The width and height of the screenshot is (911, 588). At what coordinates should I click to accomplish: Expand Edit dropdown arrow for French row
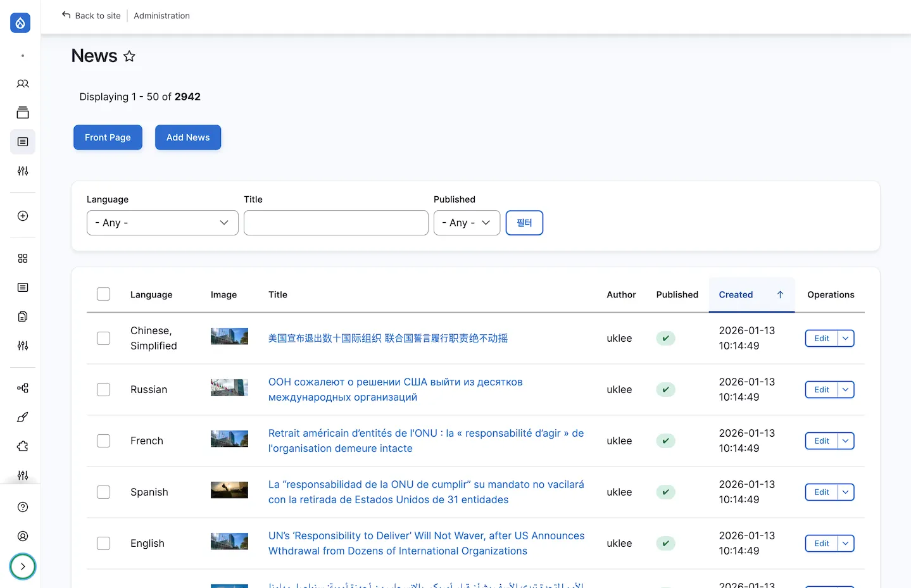846,441
